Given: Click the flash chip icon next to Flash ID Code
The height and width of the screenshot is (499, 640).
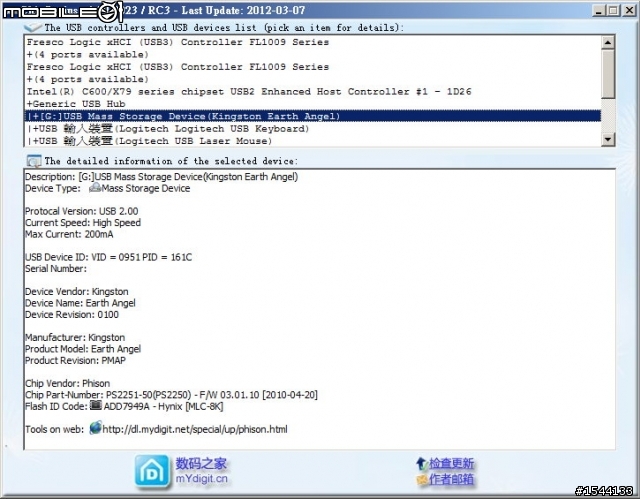Looking at the screenshot, I should pos(96,405).
